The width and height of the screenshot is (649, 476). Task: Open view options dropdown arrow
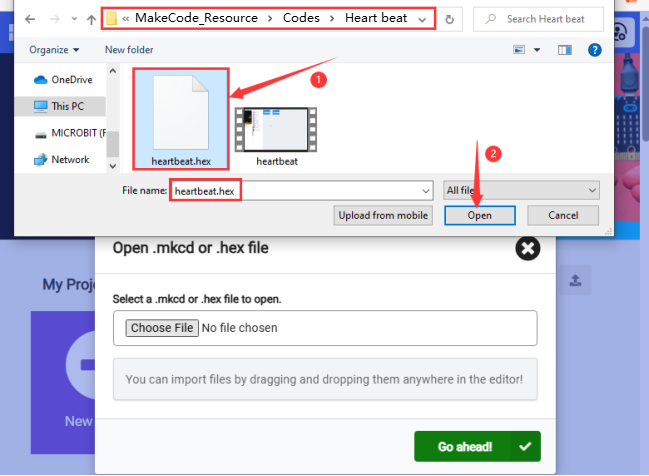537,50
